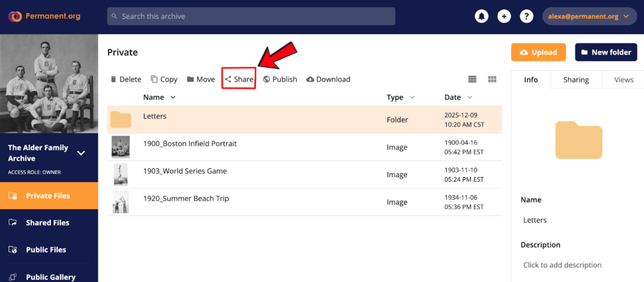Open help via question mark icon
The width and height of the screenshot is (644, 282).
(526, 16)
